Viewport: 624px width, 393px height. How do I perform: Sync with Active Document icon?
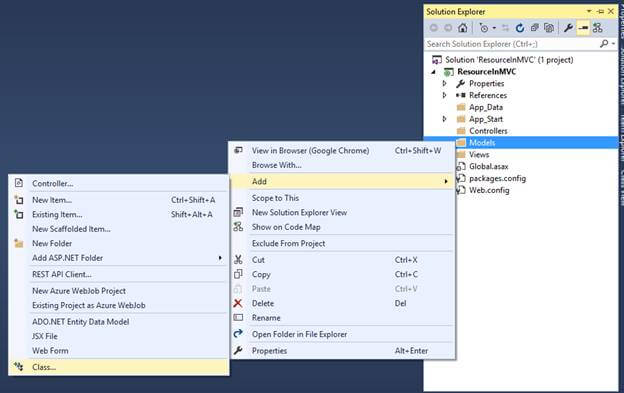tap(505, 28)
